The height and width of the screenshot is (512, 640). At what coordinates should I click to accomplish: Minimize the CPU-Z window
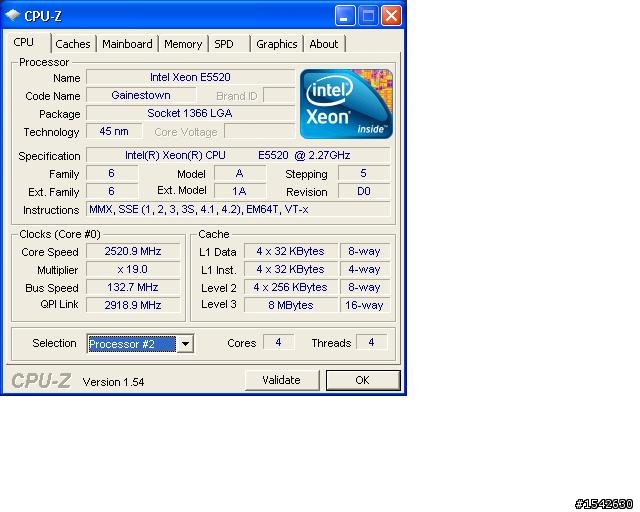[345, 16]
